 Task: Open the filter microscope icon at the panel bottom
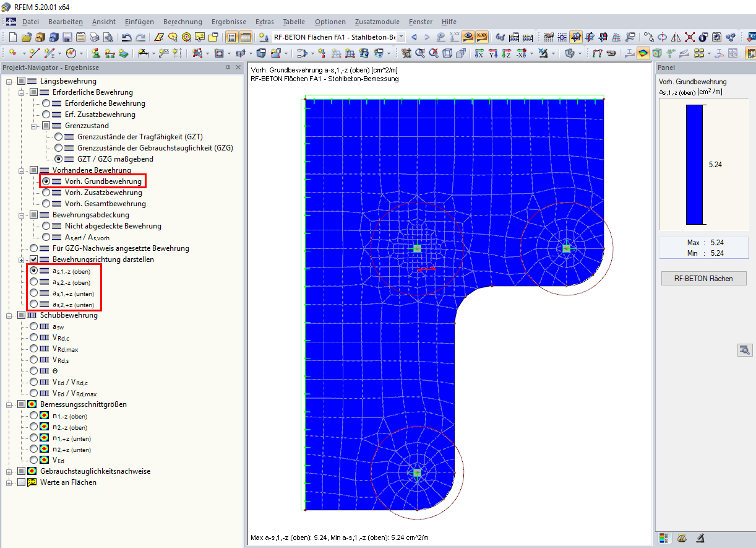pyautogui.click(x=701, y=538)
